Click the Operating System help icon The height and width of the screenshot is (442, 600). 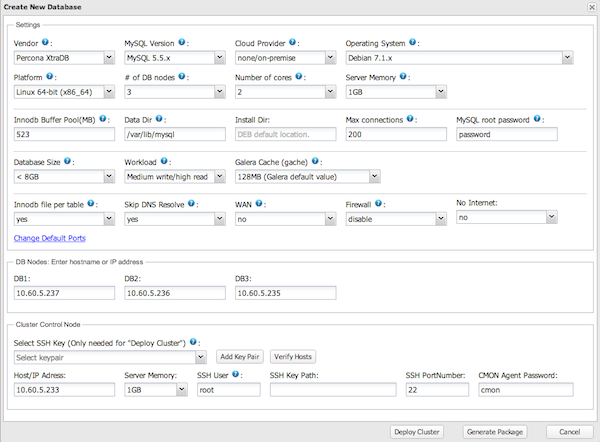(413, 44)
